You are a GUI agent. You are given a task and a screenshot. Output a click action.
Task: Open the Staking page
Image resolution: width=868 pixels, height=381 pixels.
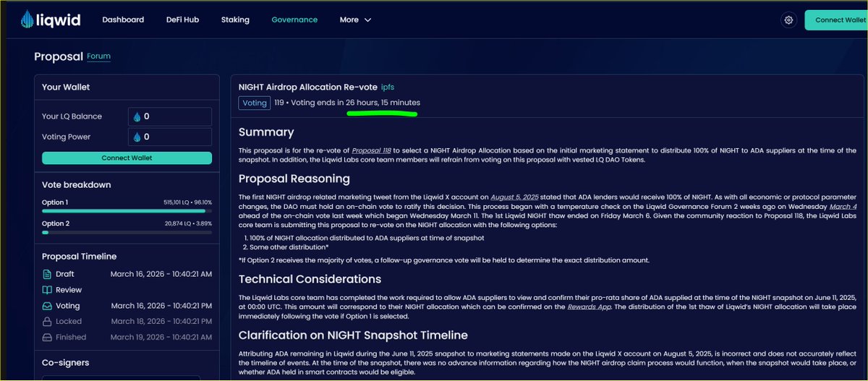click(237, 20)
